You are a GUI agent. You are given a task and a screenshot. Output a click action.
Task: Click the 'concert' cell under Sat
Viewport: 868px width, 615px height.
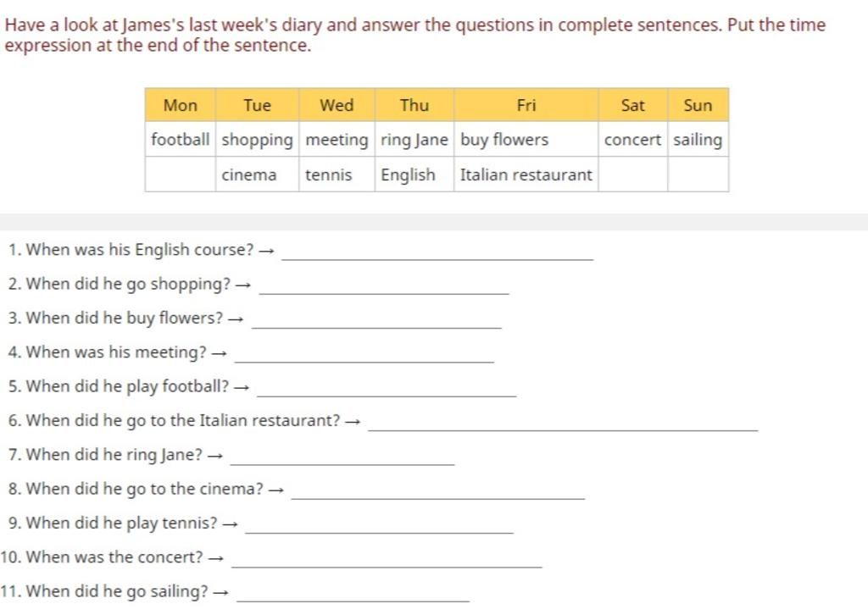(x=632, y=140)
